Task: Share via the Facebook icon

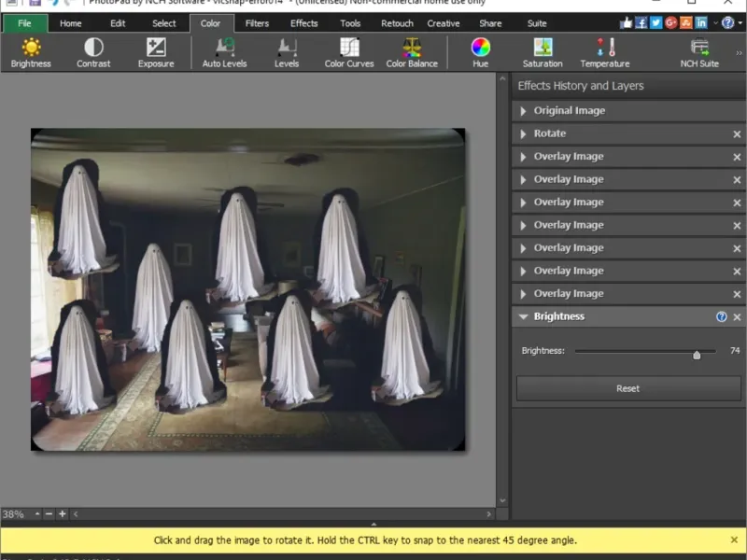Action: tap(641, 22)
